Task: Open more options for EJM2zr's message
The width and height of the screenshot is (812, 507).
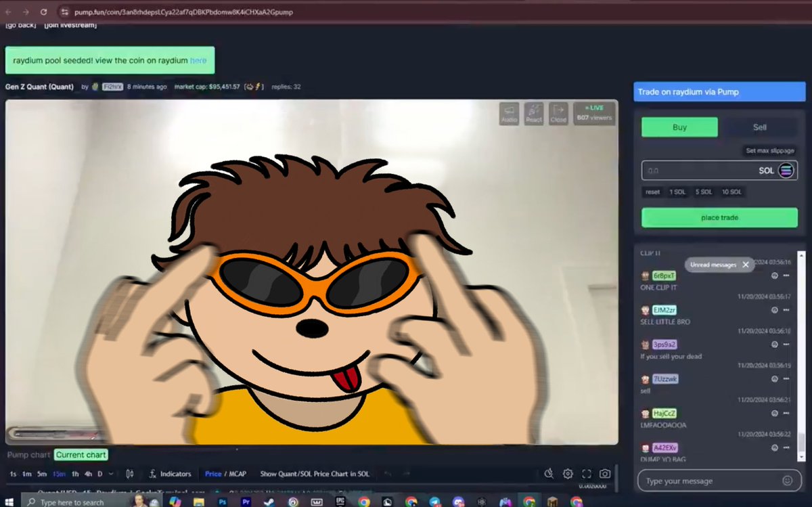Action: click(786, 310)
